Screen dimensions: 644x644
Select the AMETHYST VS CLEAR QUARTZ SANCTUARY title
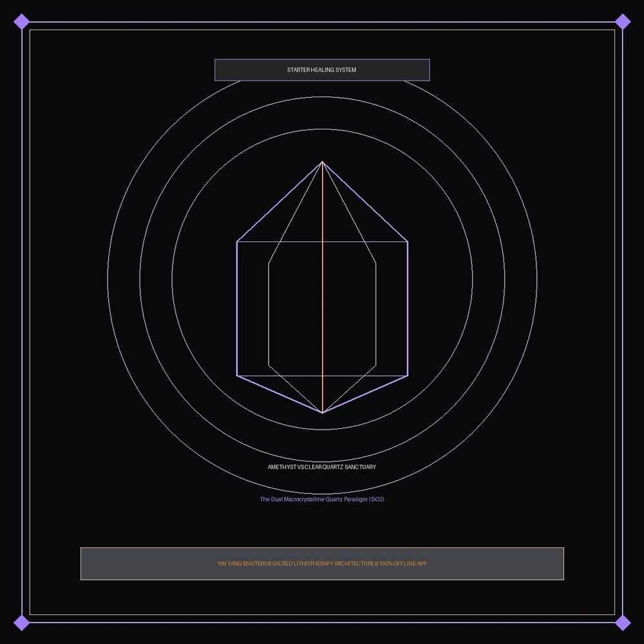322,467
